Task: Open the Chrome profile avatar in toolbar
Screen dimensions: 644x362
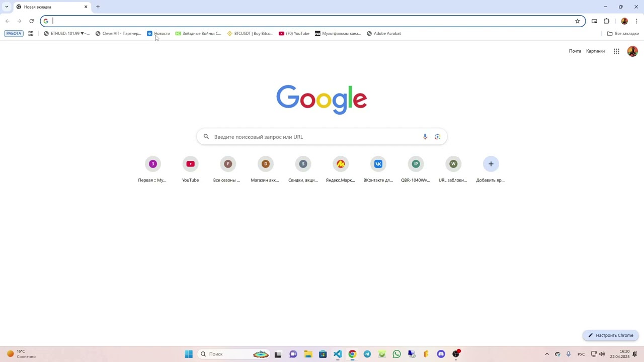Action: point(624,21)
